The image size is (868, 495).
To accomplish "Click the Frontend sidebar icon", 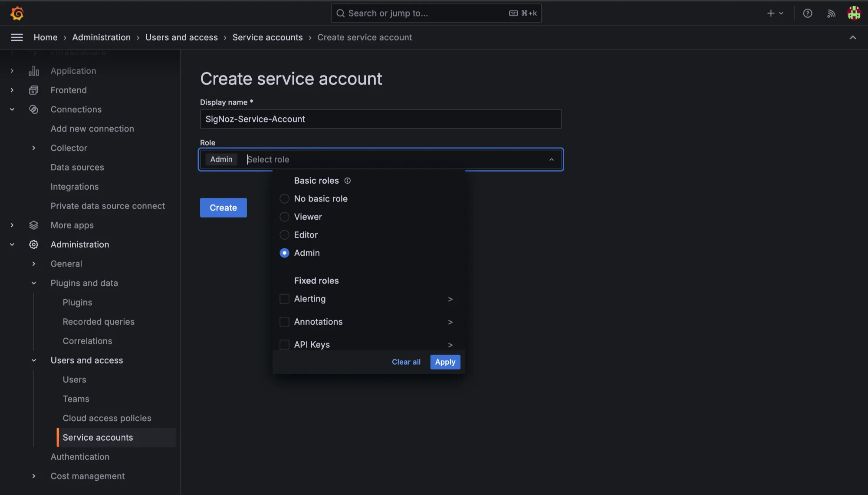I will (34, 90).
